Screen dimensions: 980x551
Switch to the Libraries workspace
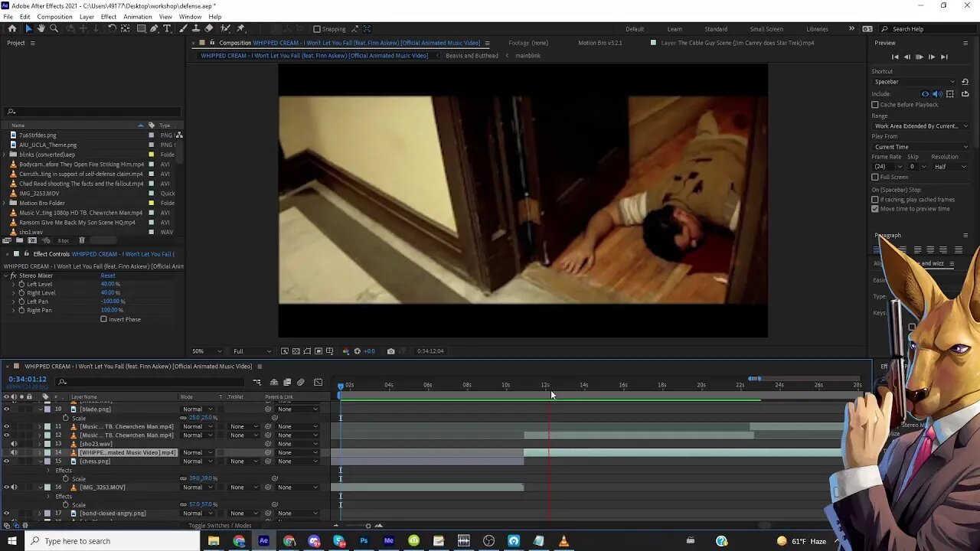(x=817, y=29)
